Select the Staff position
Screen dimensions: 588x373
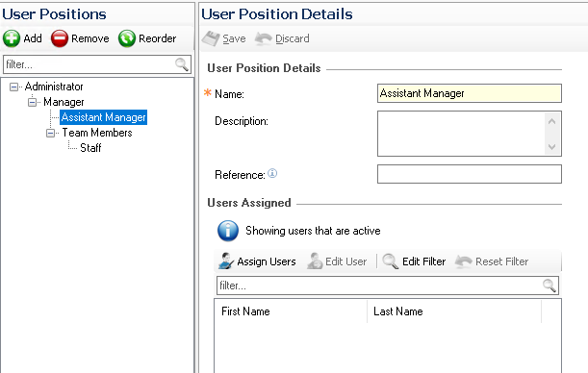point(90,148)
